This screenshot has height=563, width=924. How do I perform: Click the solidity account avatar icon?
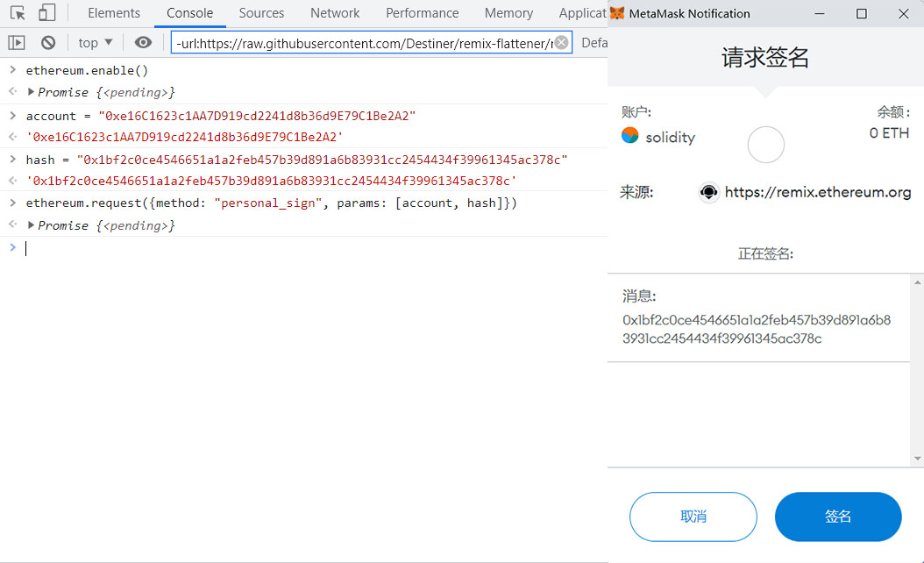click(x=630, y=136)
